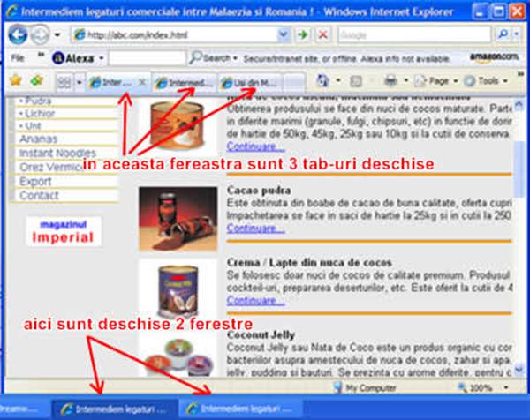Click the Add to Favorites icon

tap(35, 80)
